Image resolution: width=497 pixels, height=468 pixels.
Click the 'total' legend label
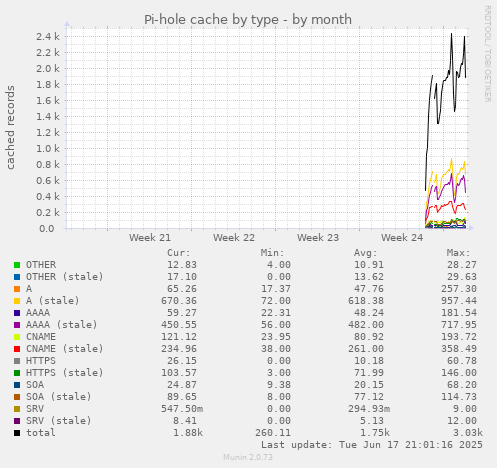coord(41,433)
